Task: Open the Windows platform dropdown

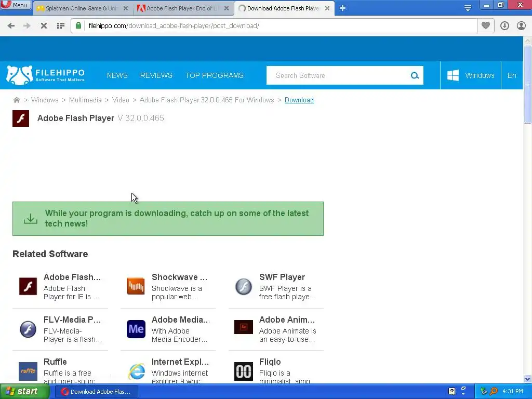Action: (x=471, y=75)
